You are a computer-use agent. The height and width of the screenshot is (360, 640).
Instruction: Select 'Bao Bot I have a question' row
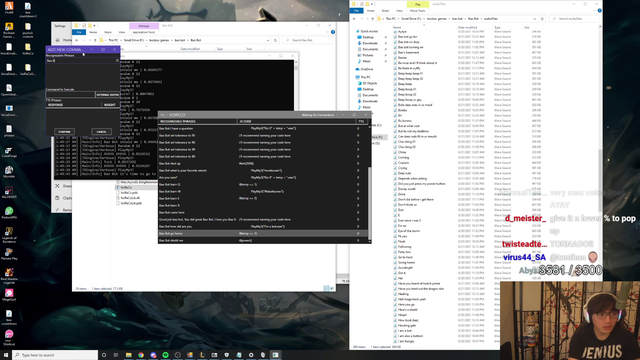click(263, 129)
